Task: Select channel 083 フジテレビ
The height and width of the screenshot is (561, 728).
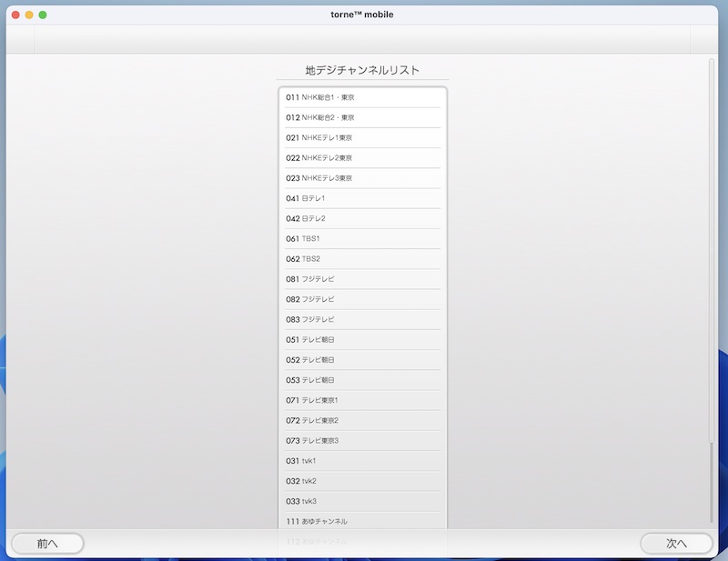Action: pyautogui.click(x=362, y=320)
